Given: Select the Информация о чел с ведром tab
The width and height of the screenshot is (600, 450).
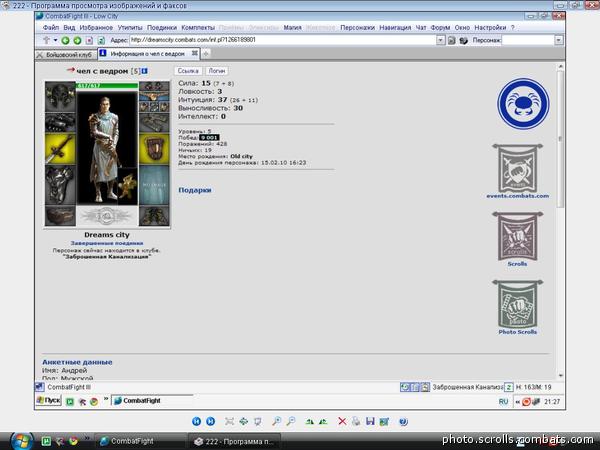Looking at the screenshot, I should pyautogui.click(x=147, y=54).
